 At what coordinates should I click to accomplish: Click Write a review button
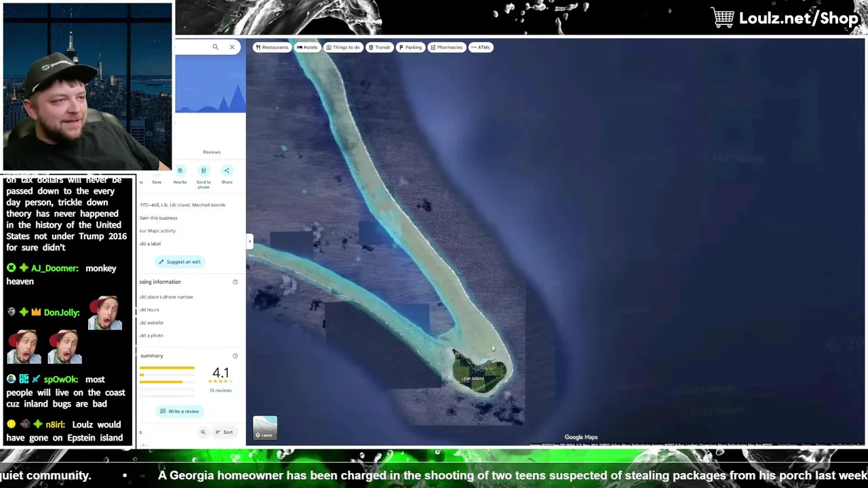(179, 411)
